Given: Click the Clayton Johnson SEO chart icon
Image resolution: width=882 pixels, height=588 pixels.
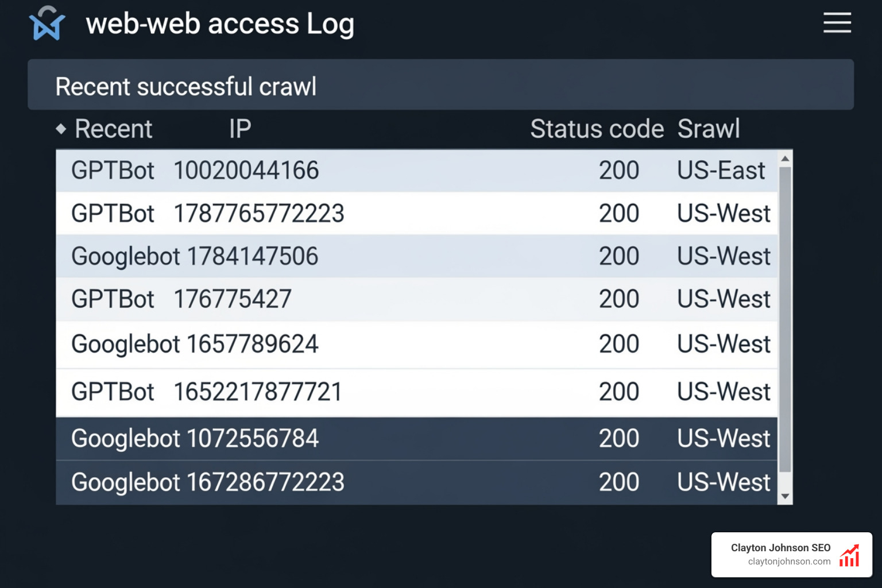Looking at the screenshot, I should [x=849, y=555].
